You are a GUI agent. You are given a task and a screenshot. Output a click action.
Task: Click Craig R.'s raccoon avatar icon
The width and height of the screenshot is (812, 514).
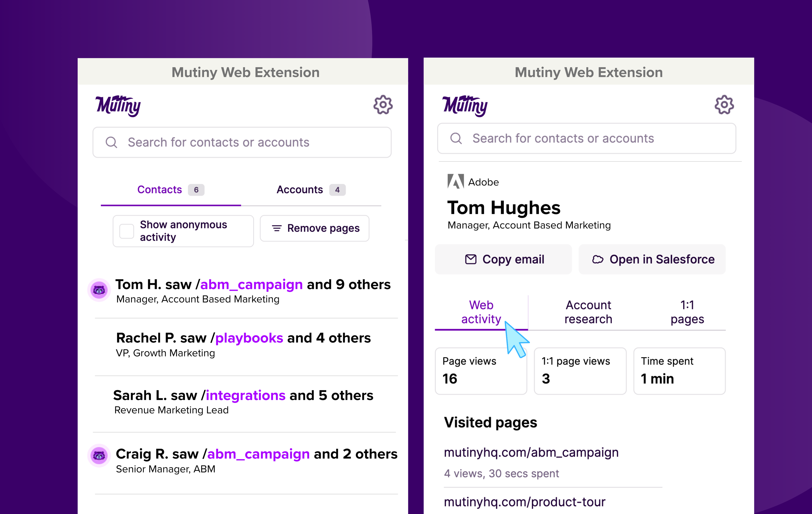coord(99,455)
